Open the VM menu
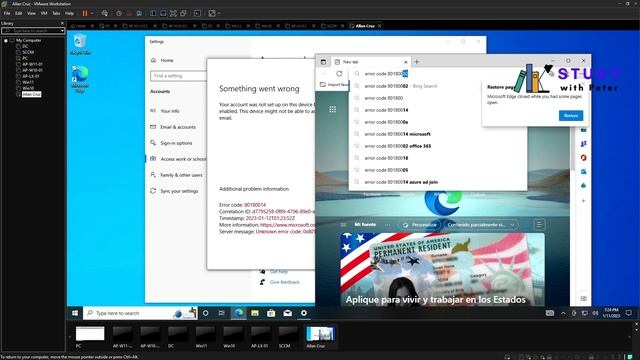The image size is (640, 360). 44,13
